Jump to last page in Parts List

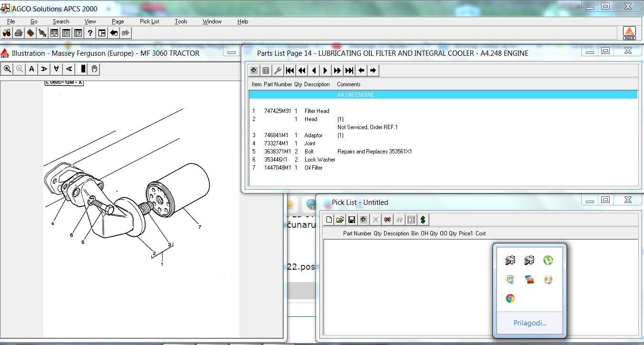coord(349,71)
